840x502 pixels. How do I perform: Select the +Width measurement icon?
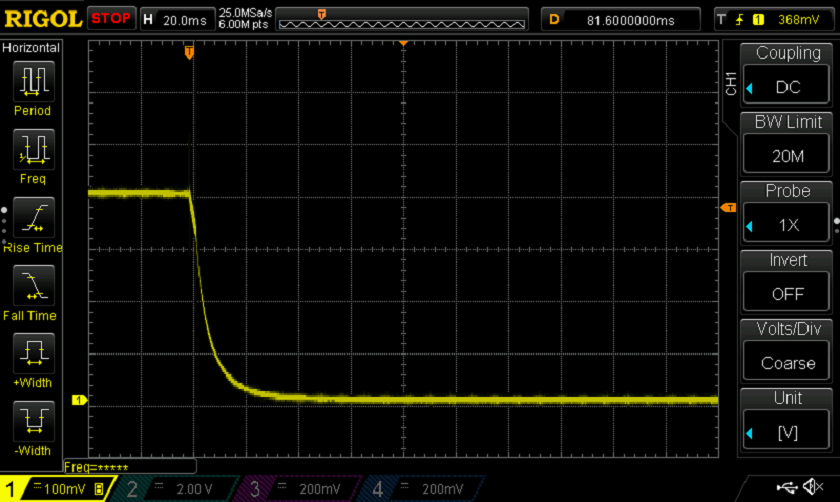click(x=32, y=353)
